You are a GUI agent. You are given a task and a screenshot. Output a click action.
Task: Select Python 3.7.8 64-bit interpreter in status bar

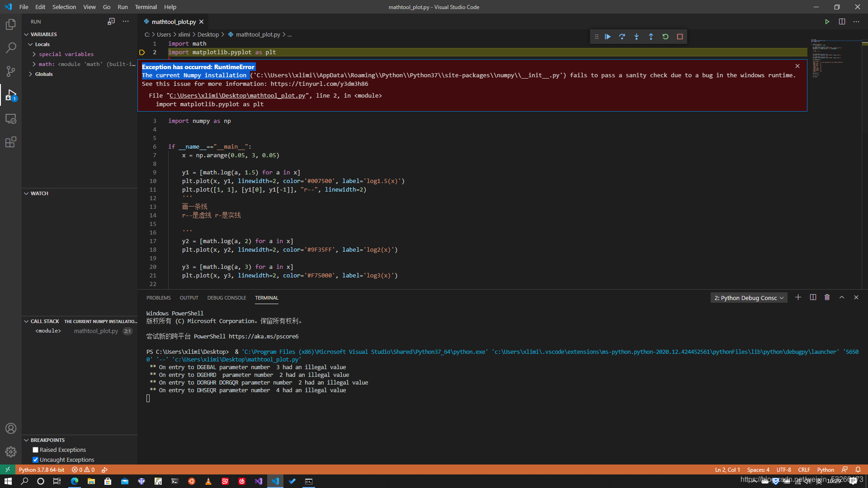tap(42, 469)
